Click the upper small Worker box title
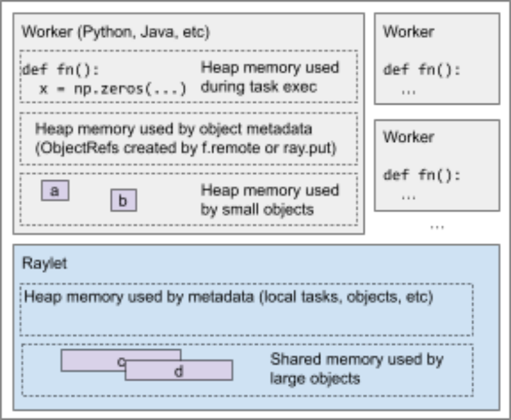Viewport: 511px width, 420px height. 408,32
